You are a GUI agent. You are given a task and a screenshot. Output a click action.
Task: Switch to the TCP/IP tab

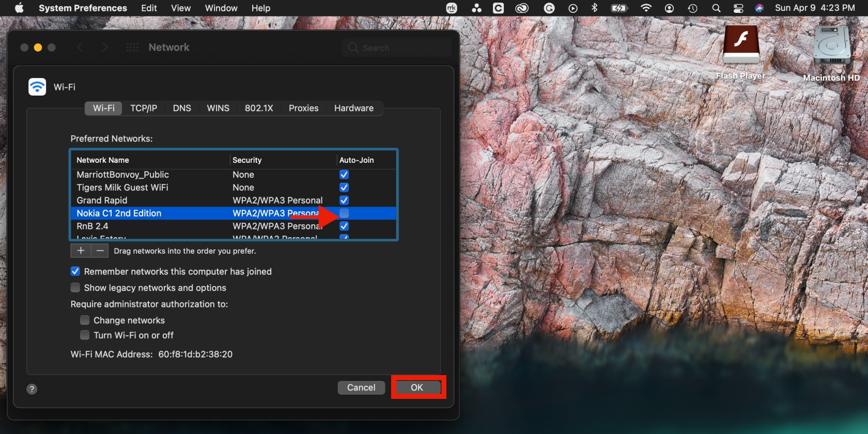(x=144, y=108)
